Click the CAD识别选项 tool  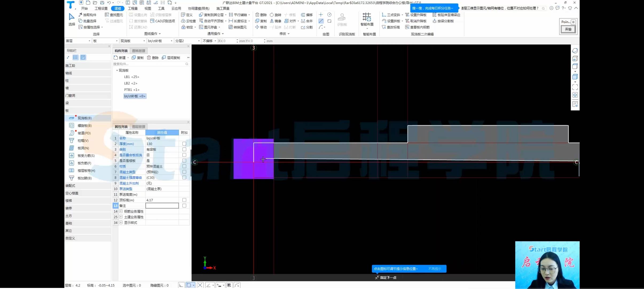click(x=163, y=21)
